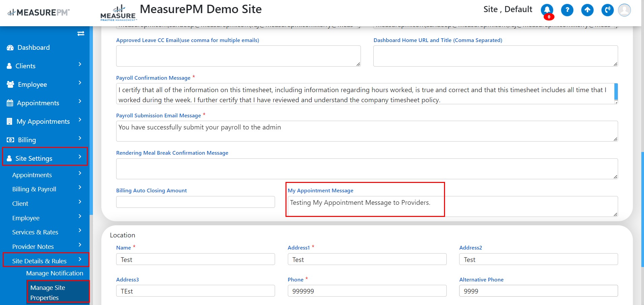Viewport: 644px width, 305px height.
Task: Click the MeasurePM logo in sidebar header
Action: click(38, 12)
